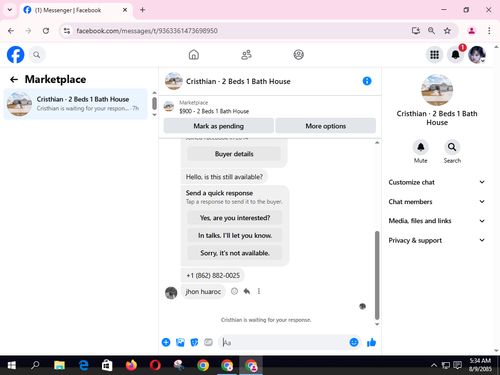This screenshot has height=375, width=500.
Task: Open Chrome zoom magnifier in address bar
Action: pos(431,31)
